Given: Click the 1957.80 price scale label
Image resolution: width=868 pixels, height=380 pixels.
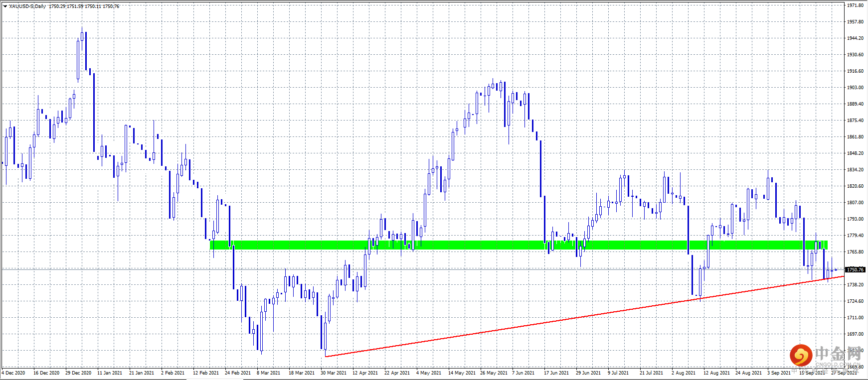Looking at the screenshot, I should pyautogui.click(x=855, y=22).
